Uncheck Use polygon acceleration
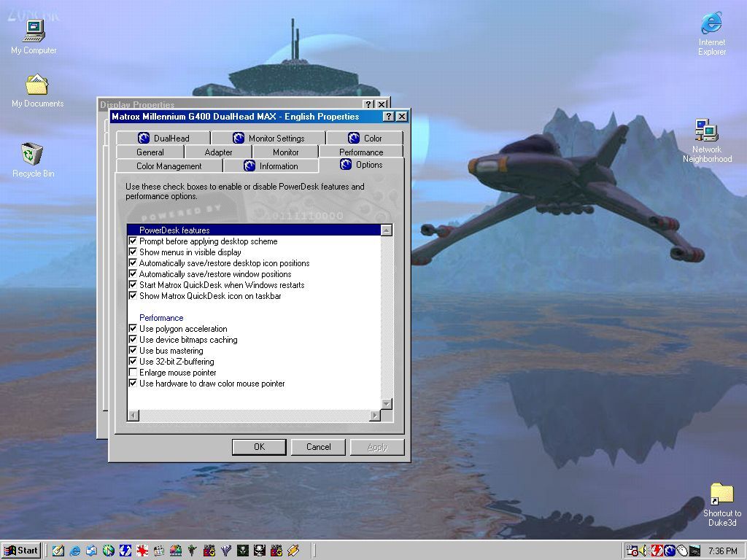 (x=133, y=329)
